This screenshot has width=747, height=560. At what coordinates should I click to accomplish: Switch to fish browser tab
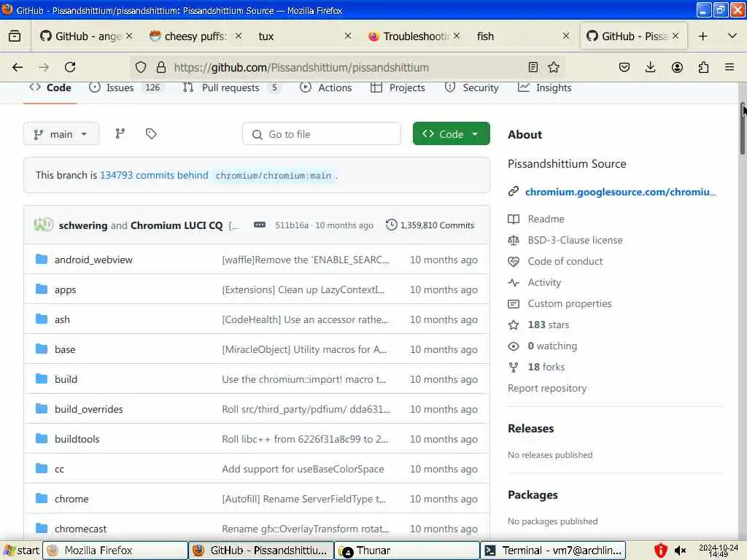pos(523,36)
